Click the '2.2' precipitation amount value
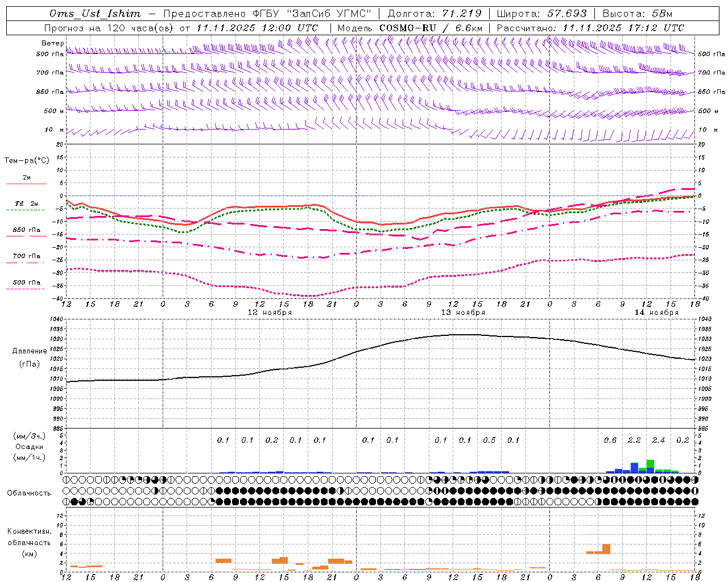Screen dimensions: 728x582 tap(634, 440)
